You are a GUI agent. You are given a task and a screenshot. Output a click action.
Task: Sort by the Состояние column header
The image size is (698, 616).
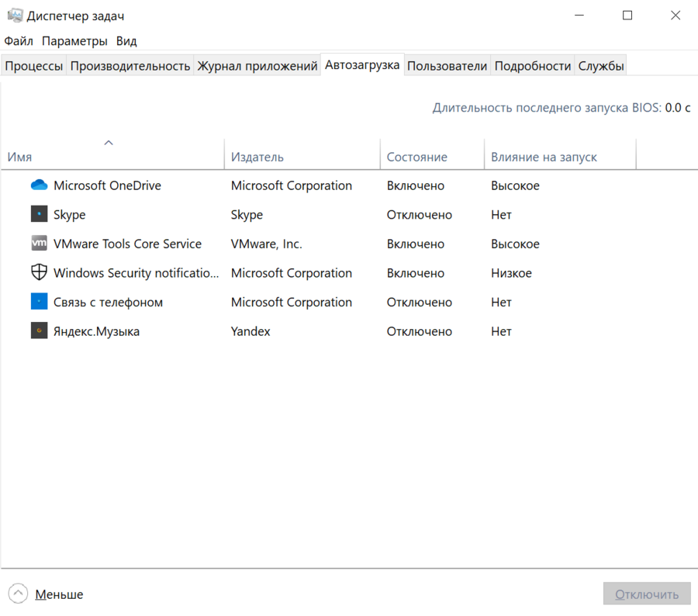coord(417,157)
